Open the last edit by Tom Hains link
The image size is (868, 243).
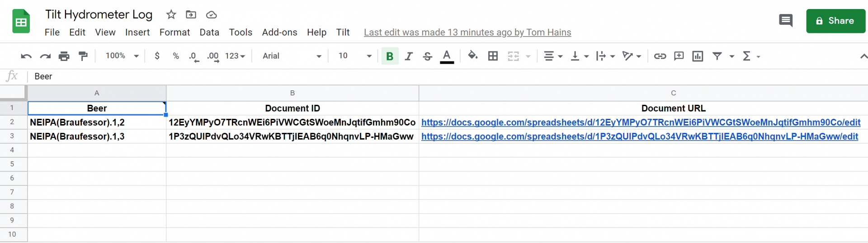(x=467, y=33)
